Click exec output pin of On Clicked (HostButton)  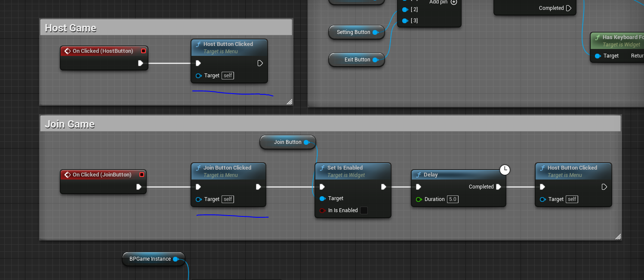[140, 63]
